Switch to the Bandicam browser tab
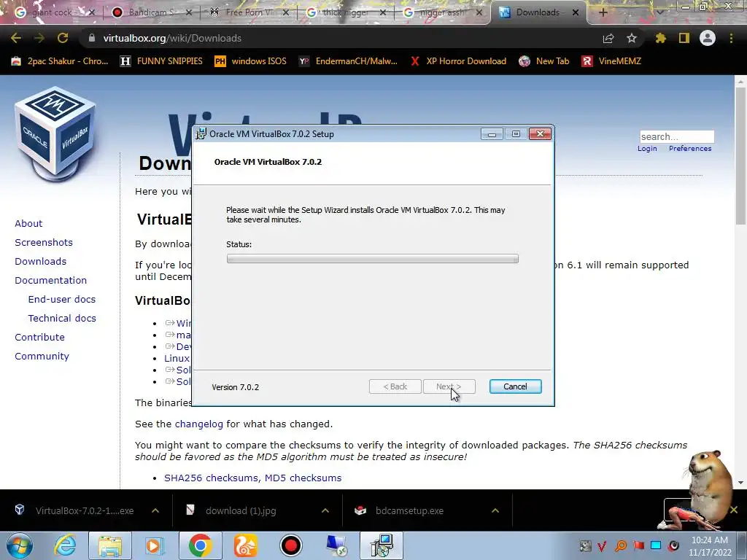Screen dimensions: 747x560 point(151,12)
